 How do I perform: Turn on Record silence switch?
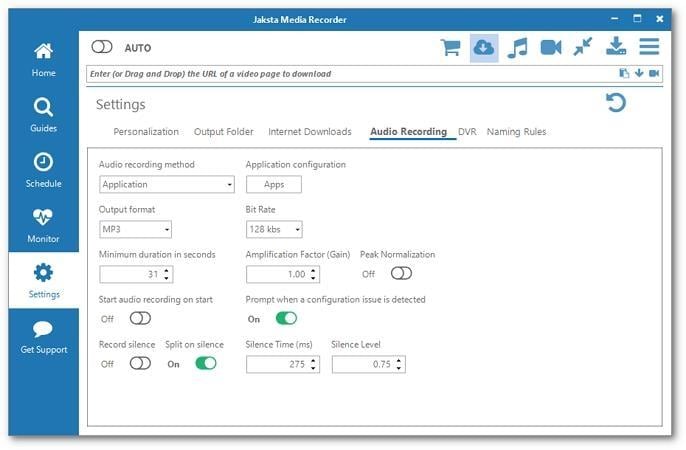[x=140, y=363]
